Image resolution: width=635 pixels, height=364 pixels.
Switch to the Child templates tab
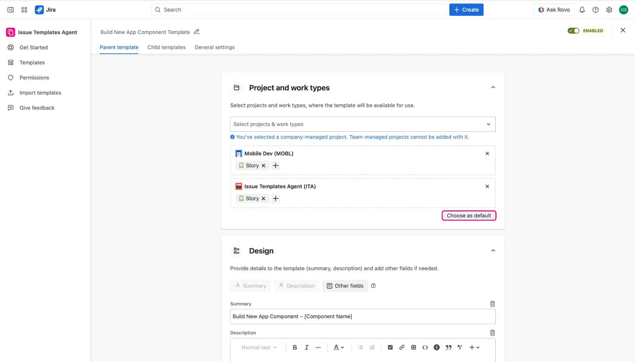point(166,47)
